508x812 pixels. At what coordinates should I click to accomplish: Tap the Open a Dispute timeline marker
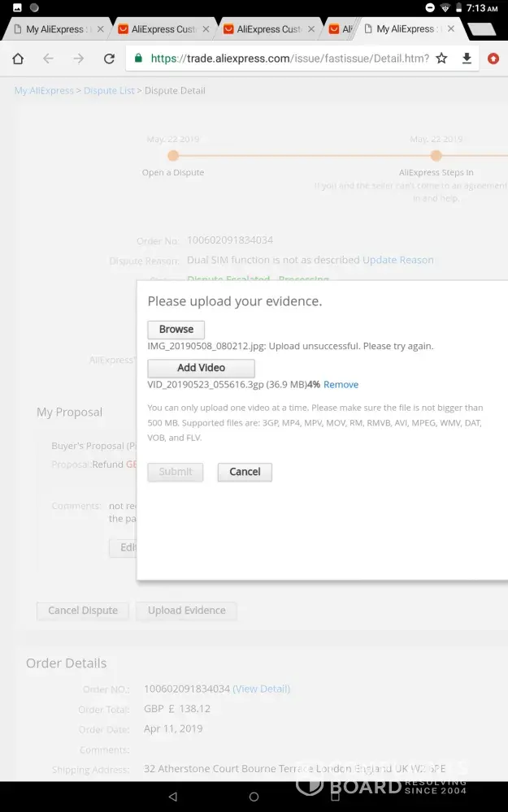(173, 155)
